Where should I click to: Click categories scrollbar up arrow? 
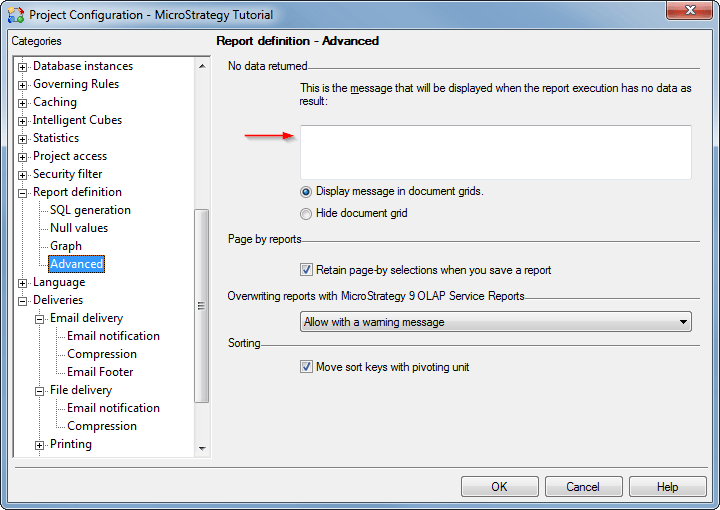tap(202, 66)
